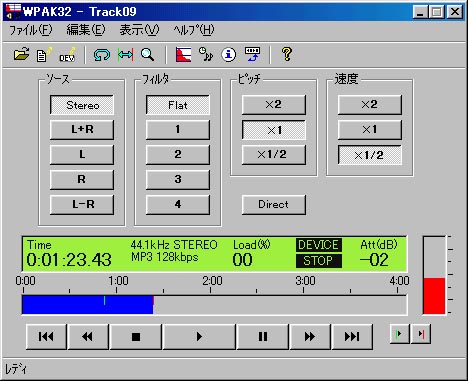Viewport: 468px width, 381px height.
Task: Click the 44.1kHz STEREO format text
Action: (174, 245)
